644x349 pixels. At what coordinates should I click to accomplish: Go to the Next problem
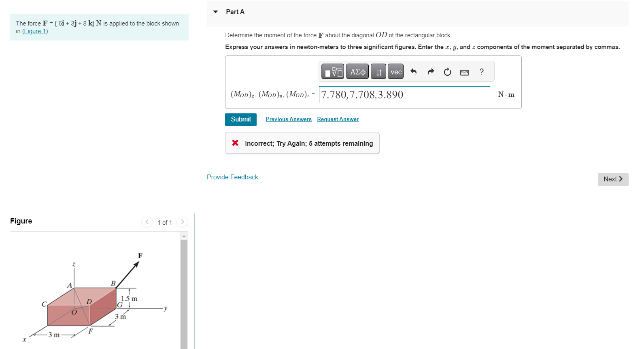click(x=613, y=179)
